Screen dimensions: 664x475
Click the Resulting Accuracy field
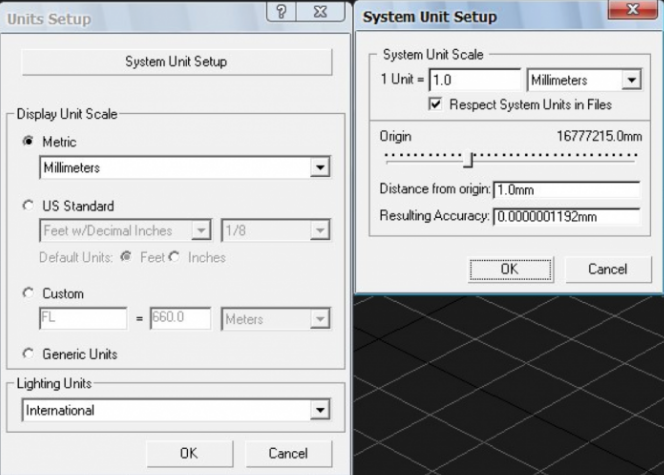click(x=567, y=216)
